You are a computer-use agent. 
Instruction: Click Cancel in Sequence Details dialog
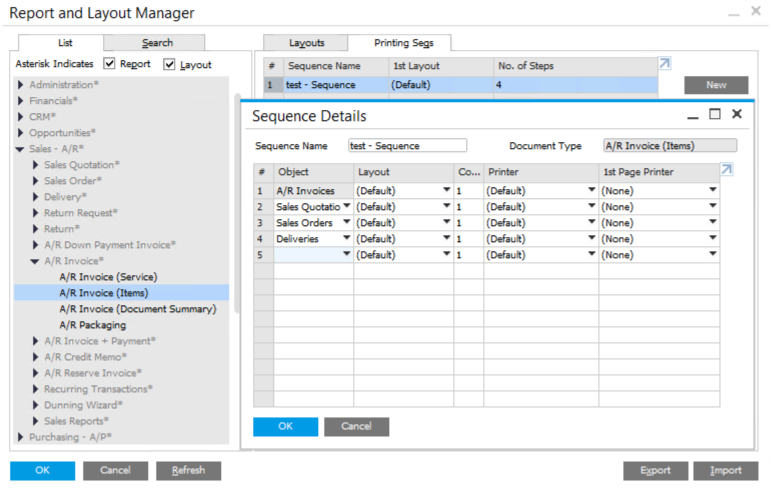(x=356, y=426)
